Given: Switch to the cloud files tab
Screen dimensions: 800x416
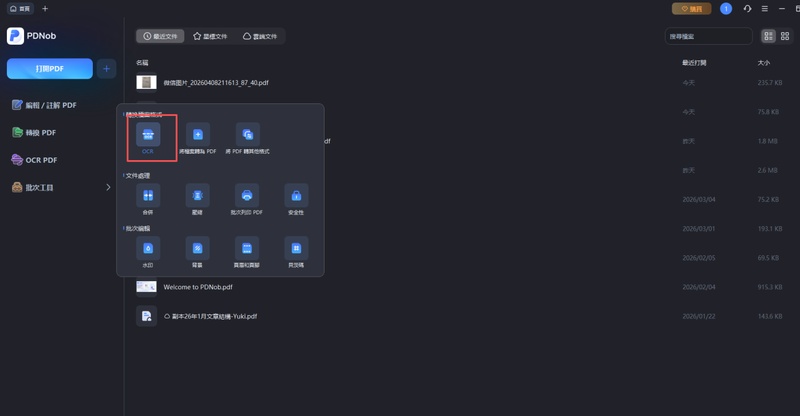Looking at the screenshot, I should [260, 36].
